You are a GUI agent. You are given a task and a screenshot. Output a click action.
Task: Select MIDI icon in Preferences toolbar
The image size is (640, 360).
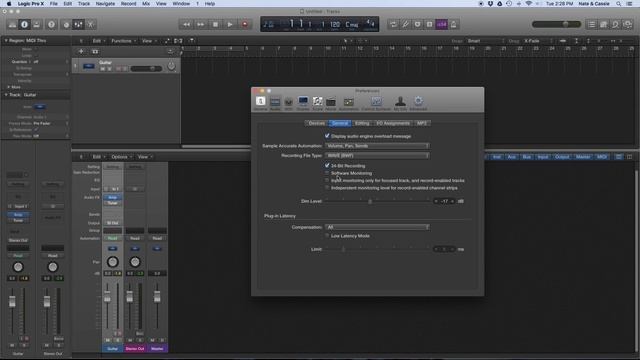(x=289, y=103)
